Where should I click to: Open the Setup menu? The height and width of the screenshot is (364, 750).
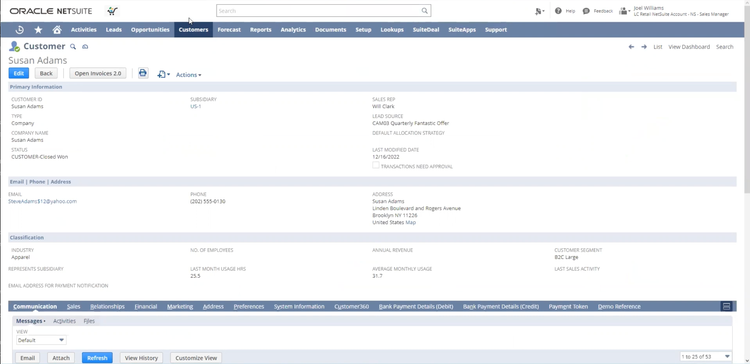coord(364,30)
